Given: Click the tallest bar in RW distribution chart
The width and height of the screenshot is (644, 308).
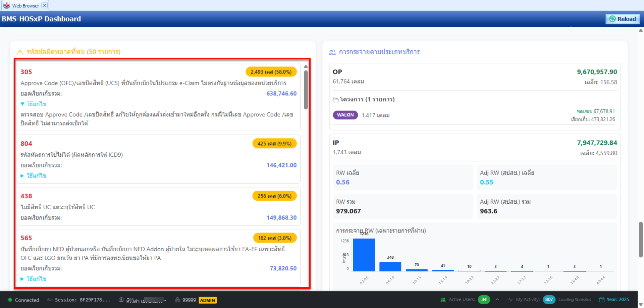Looking at the screenshot, I should pos(364,255).
